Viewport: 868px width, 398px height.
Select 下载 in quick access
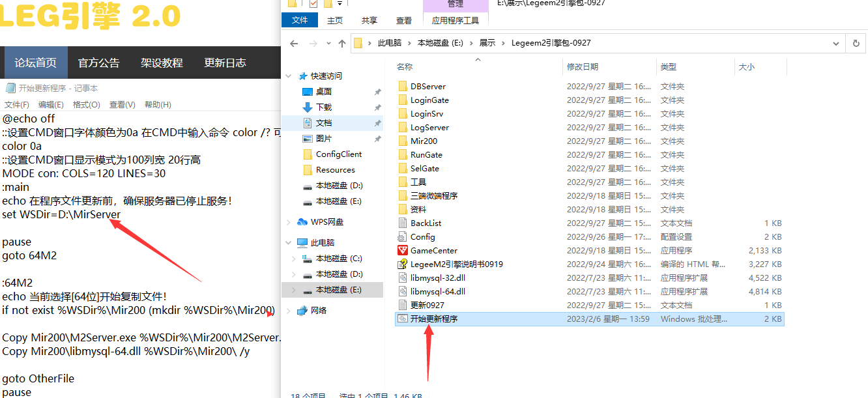pyautogui.click(x=324, y=107)
